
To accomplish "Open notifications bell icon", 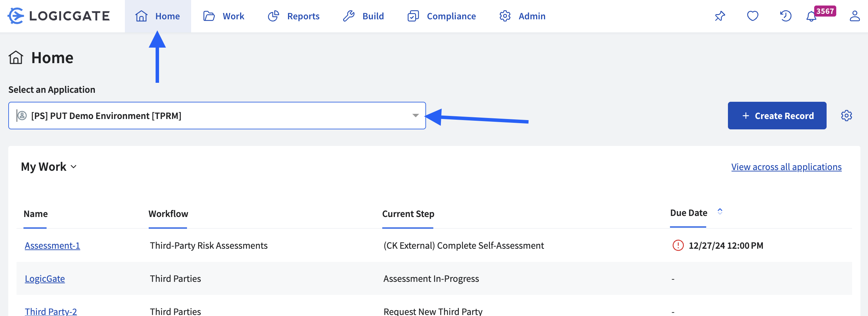I will tap(811, 17).
